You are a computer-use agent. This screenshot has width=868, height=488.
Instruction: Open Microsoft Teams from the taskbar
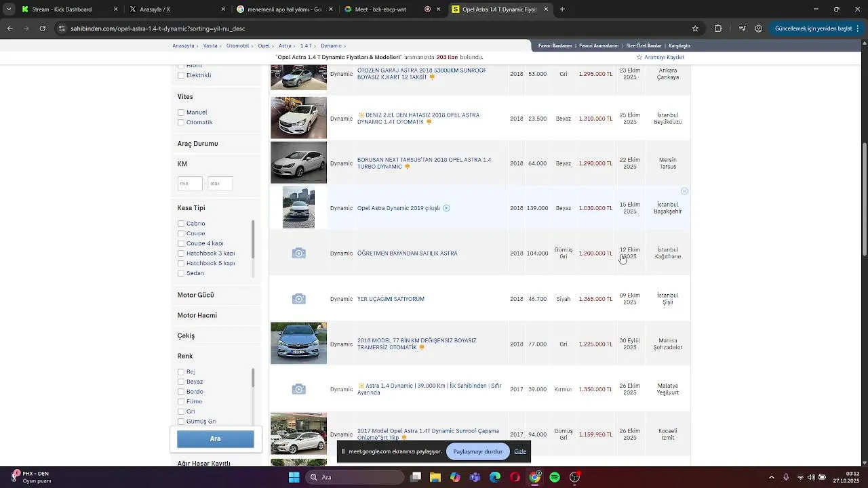[x=475, y=477]
